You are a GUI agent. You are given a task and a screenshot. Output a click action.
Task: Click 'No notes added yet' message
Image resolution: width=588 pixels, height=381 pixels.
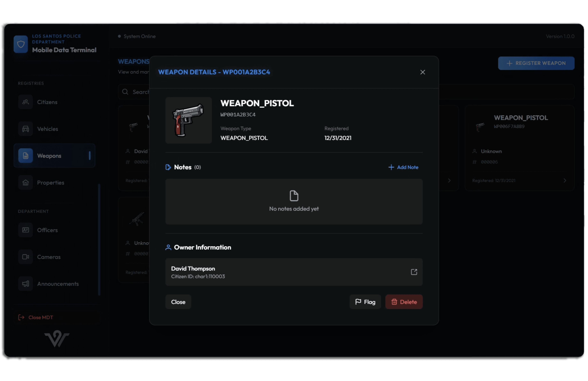(x=294, y=209)
